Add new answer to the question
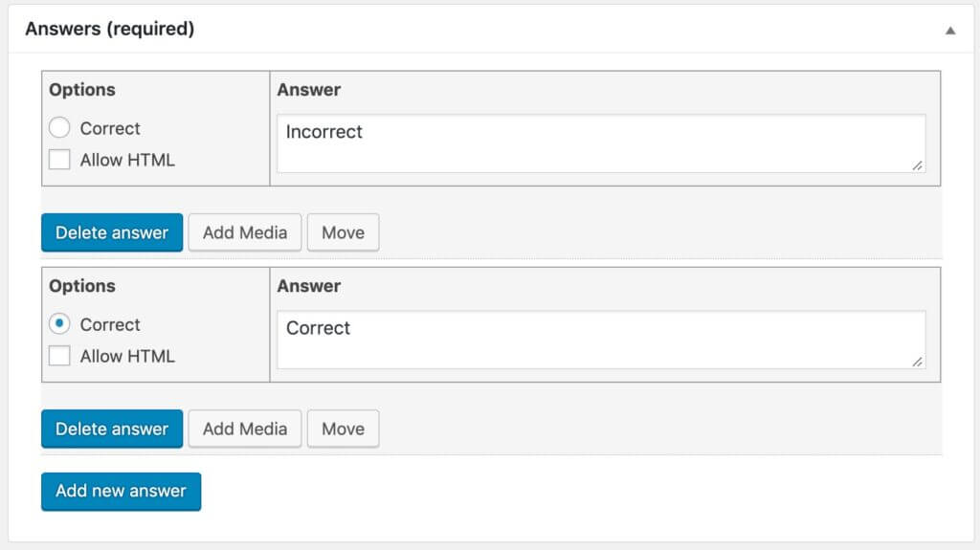The width and height of the screenshot is (980, 550). coord(121,491)
